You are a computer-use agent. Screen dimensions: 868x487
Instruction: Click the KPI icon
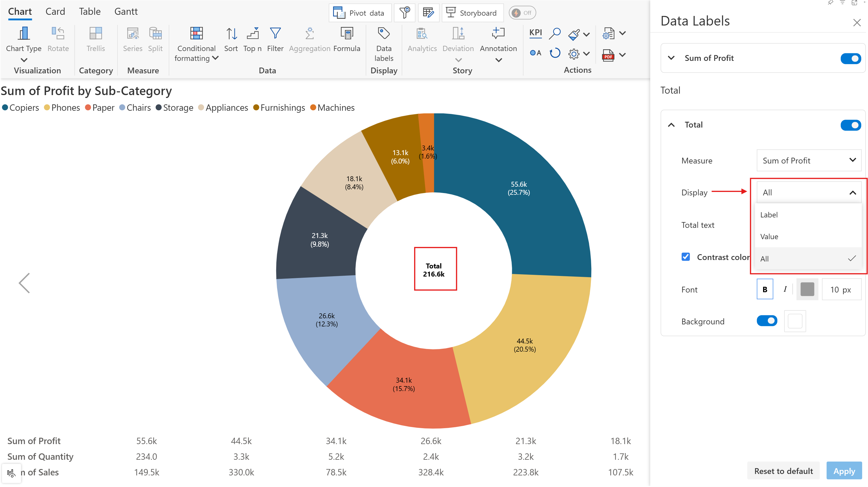click(535, 33)
